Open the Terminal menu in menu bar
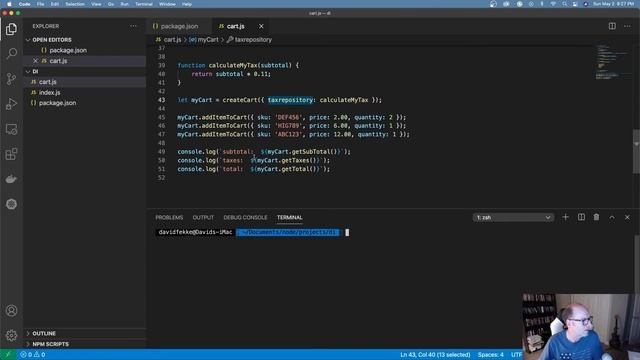 point(144,4)
